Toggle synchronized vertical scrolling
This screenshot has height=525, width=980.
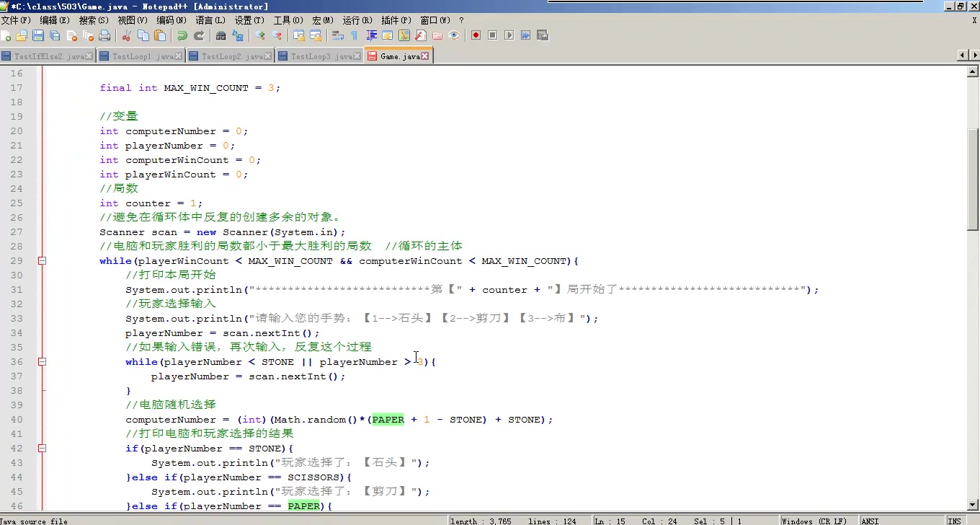tap(298, 35)
